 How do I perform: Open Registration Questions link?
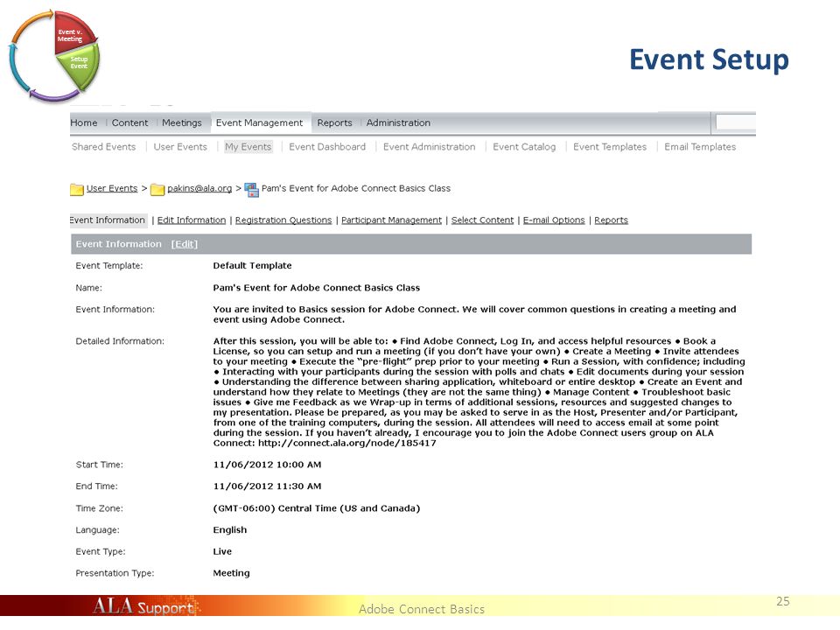(x=283, y=220)
